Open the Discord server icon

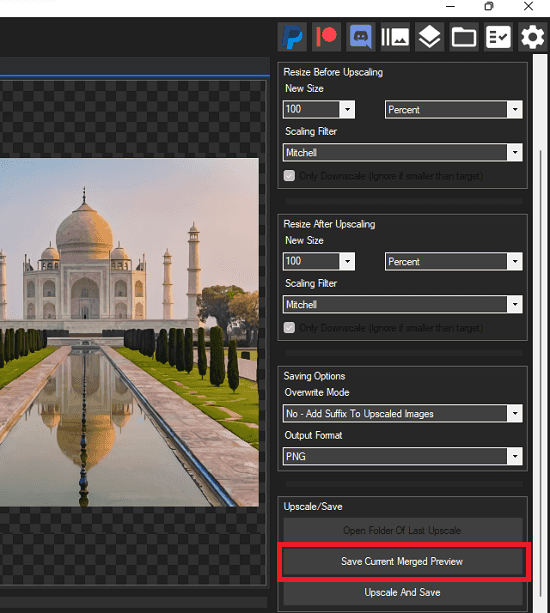click(x=361, y=37)
